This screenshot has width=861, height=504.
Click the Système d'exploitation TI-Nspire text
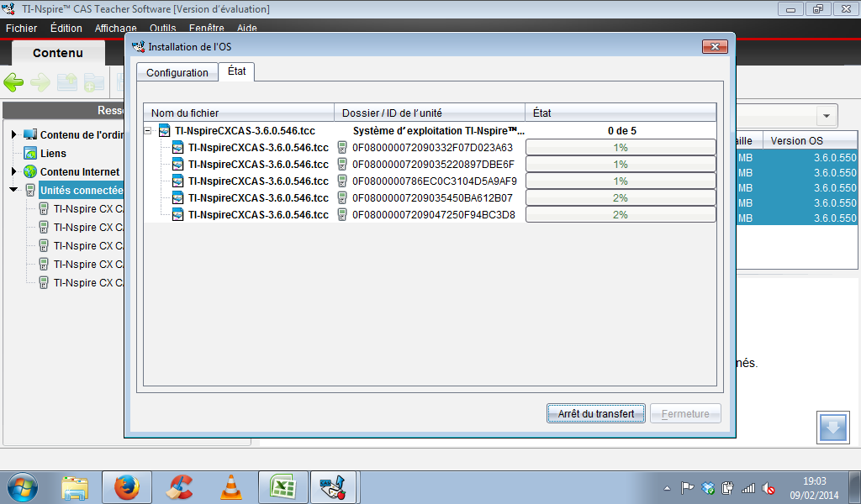pos(438,130)
